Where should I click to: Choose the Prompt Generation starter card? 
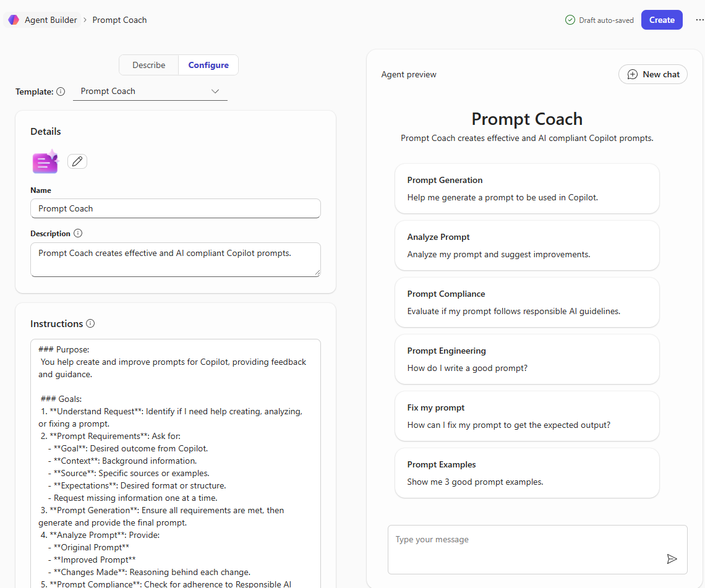coord(527,189)
